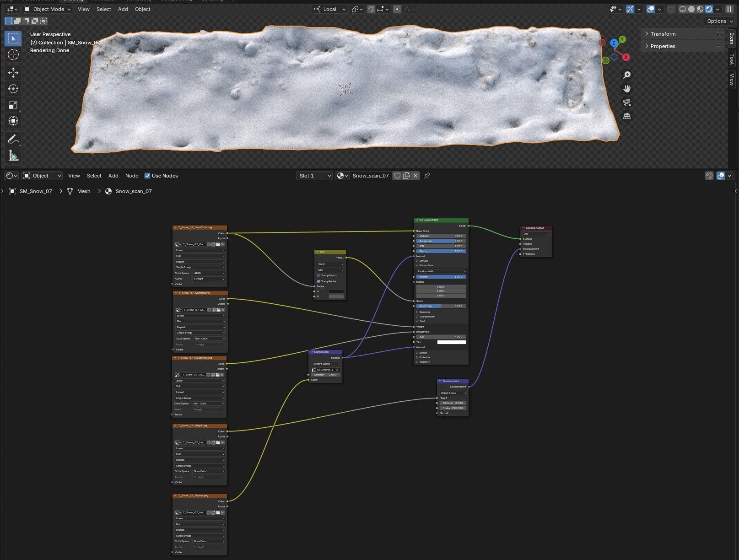The width and height of the screenshot is (739, 560).
Task: Open the Slot 1 material slot dropdown
Action: coord(314,176)
